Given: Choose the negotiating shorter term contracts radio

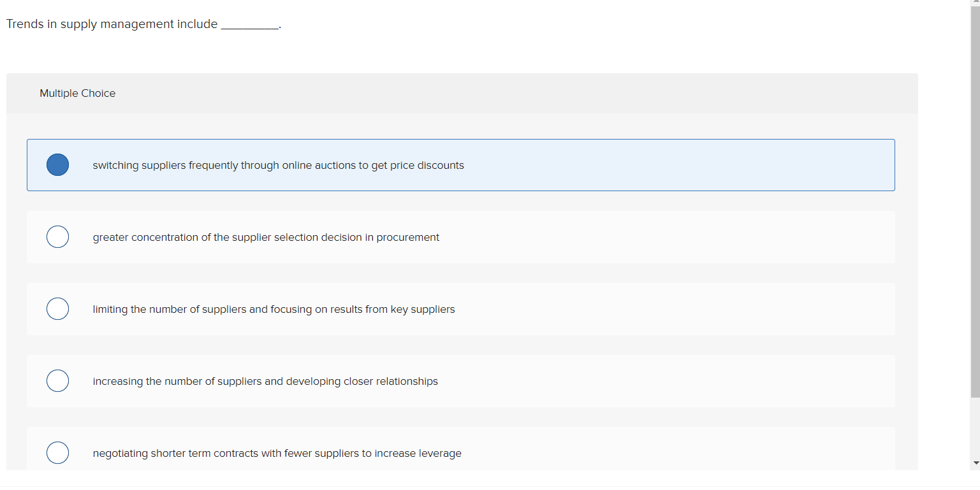Looking at the screenshot, I should (x=57, y=453).
